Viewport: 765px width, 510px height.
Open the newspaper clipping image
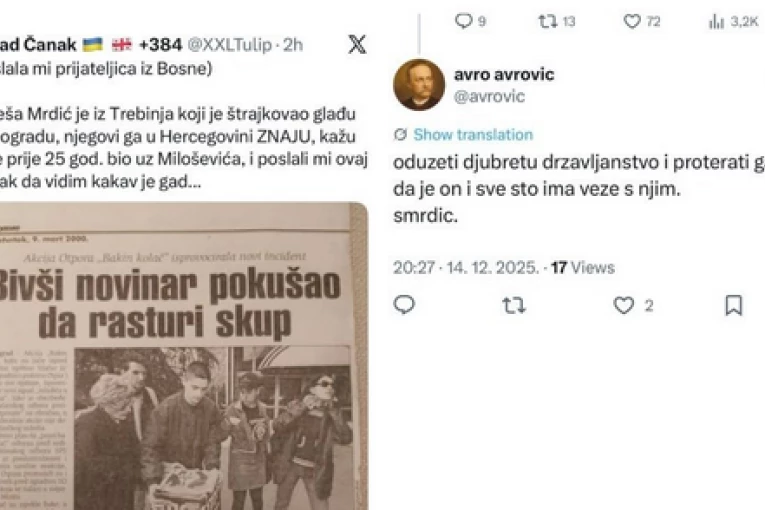[x=183, y=356]
